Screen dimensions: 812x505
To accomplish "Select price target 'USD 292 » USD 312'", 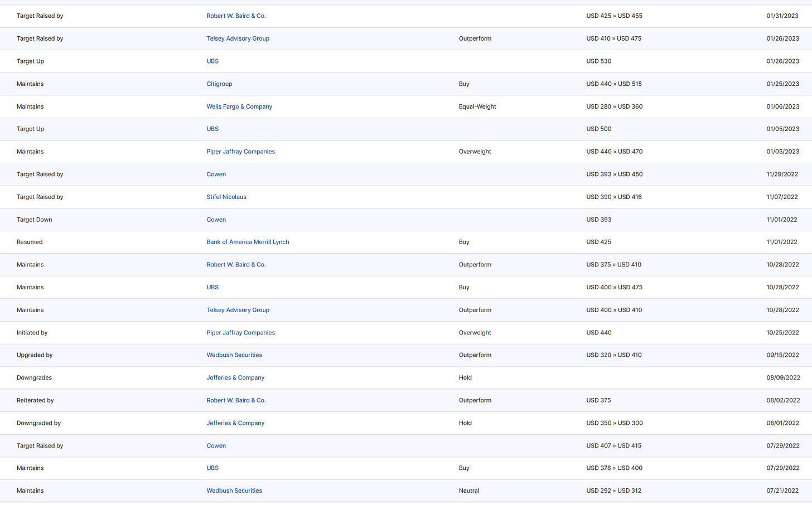I will [613, 491].
